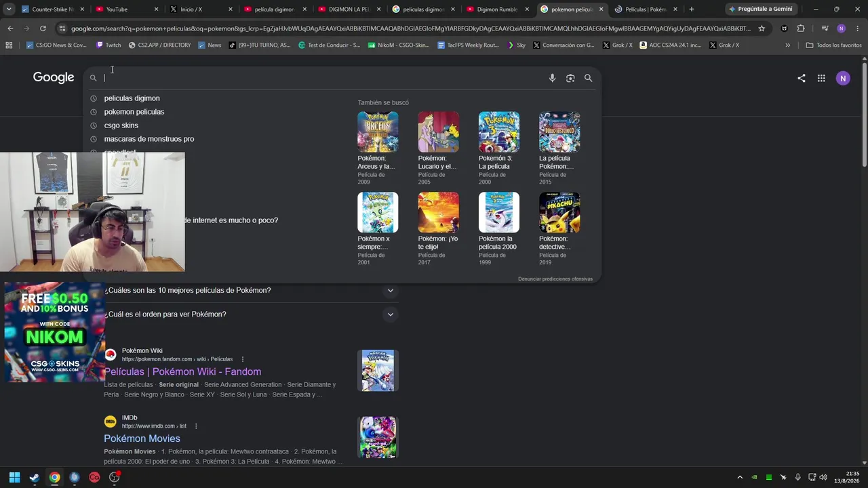Open the CS2.APP / DIRECTORY bookmark
Screen dimensions: 868x488
(x=159, y=45)
